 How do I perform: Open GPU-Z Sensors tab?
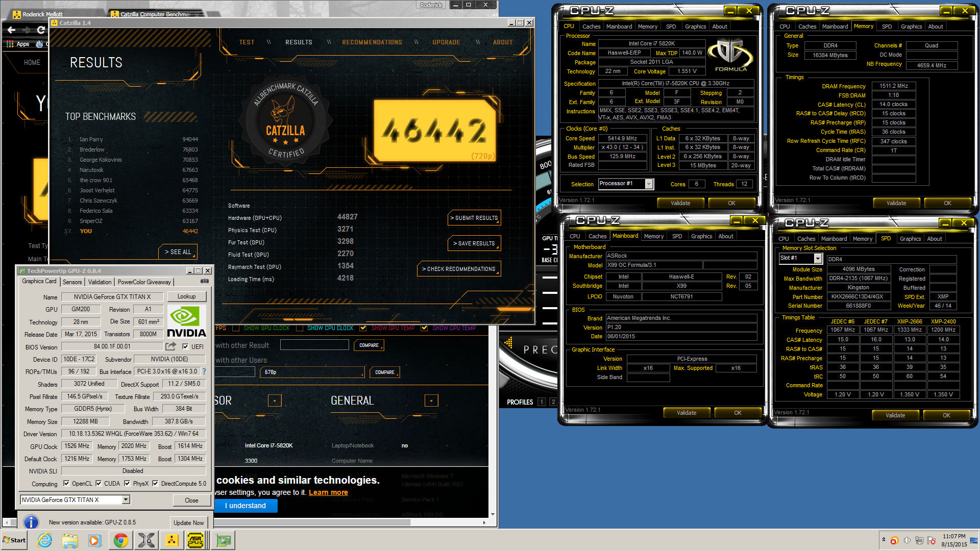coord(72,282)
